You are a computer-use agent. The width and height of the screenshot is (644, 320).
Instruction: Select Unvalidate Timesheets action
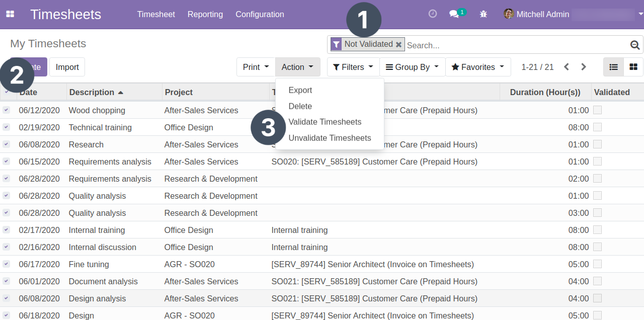tap(330, 138)
